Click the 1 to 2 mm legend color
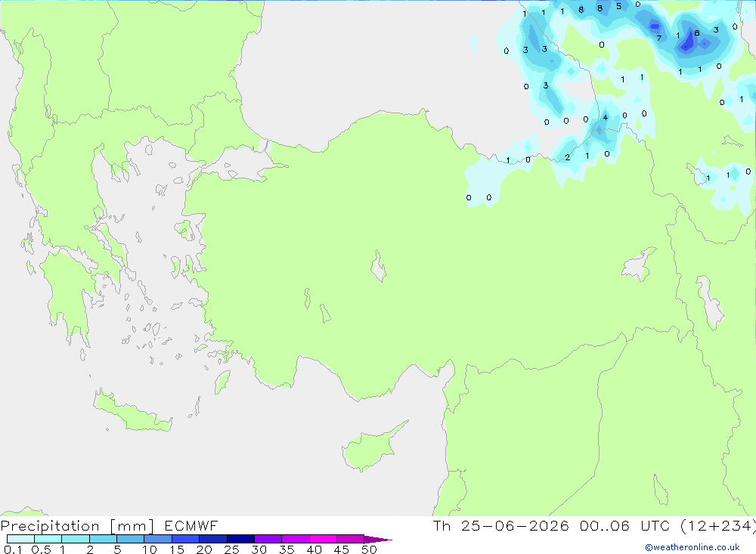 click(x=76, y=539)
